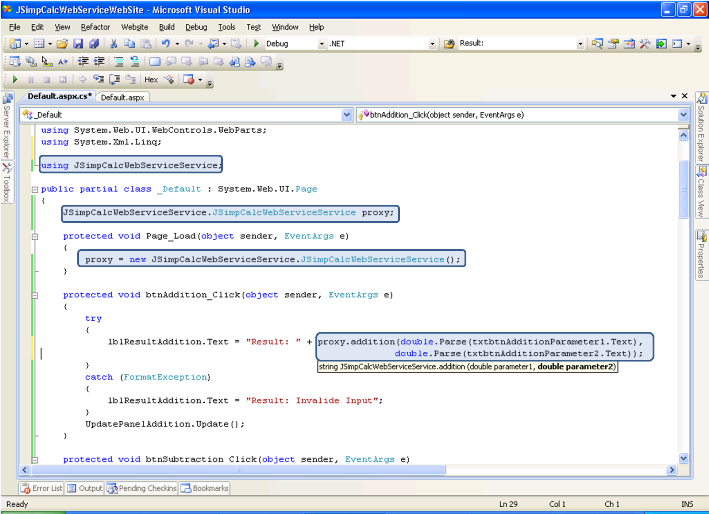Screen dimensions: 709x514
Task: Expand the _Default class selector dropdown
Action: (347, 115)
